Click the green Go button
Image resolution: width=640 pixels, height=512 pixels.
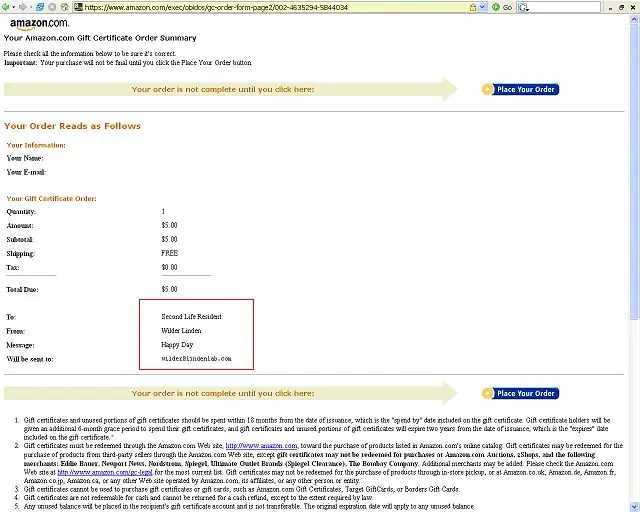[x=502, y=7]
